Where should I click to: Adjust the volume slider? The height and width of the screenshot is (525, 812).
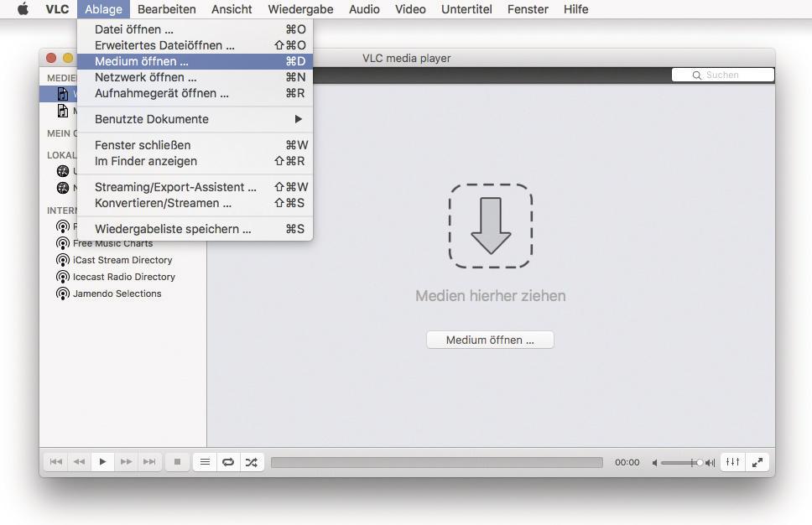681,463
